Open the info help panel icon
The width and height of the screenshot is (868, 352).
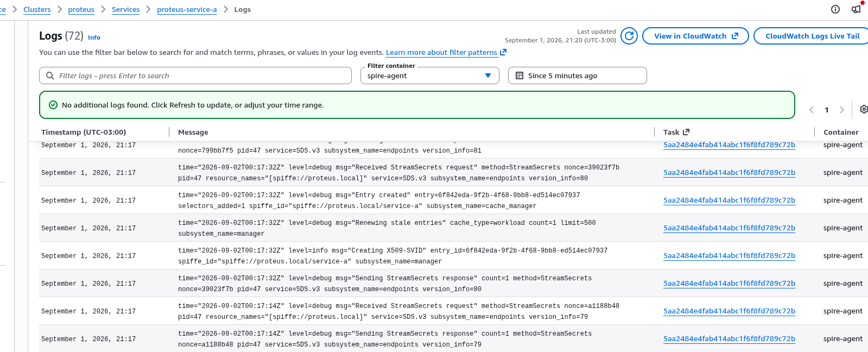pos(835,9)
